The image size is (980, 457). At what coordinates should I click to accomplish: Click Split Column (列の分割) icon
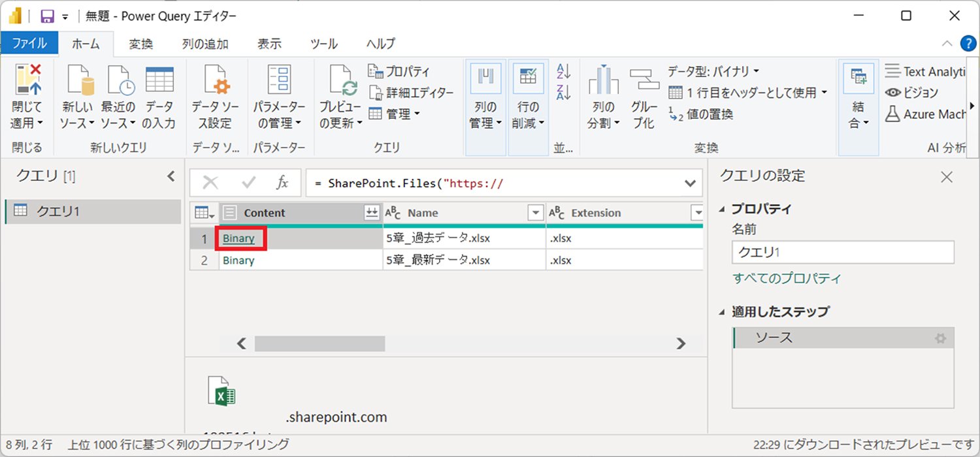(603, 80)
